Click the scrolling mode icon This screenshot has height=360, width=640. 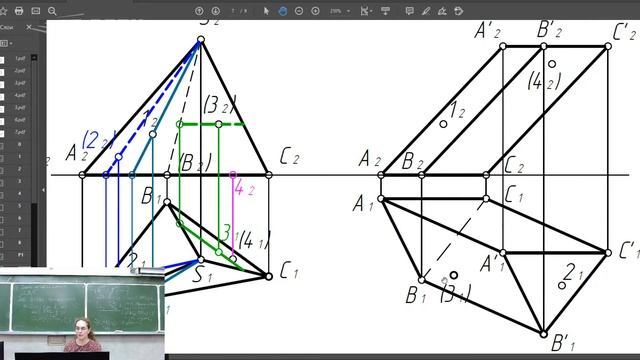point(385,11)
